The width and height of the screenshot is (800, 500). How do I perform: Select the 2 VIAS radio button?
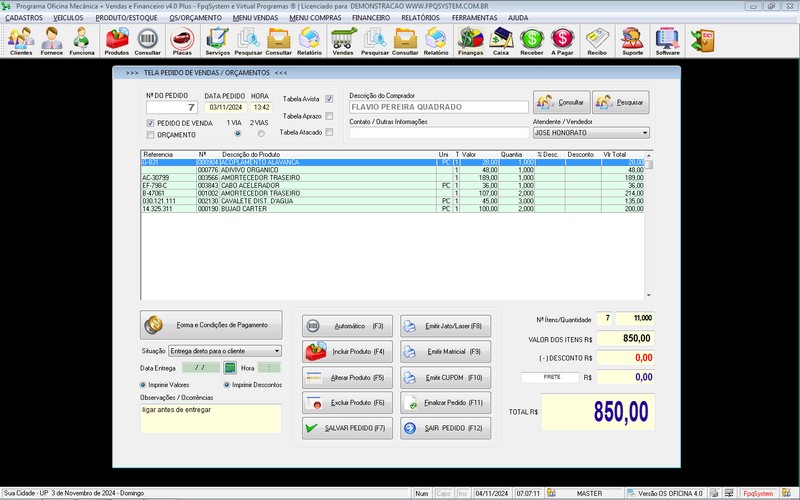coord(262,133)
